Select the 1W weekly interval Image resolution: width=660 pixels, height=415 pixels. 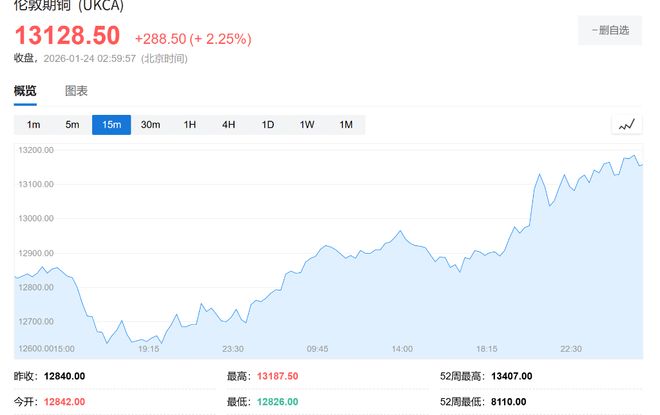click(307, 125)
